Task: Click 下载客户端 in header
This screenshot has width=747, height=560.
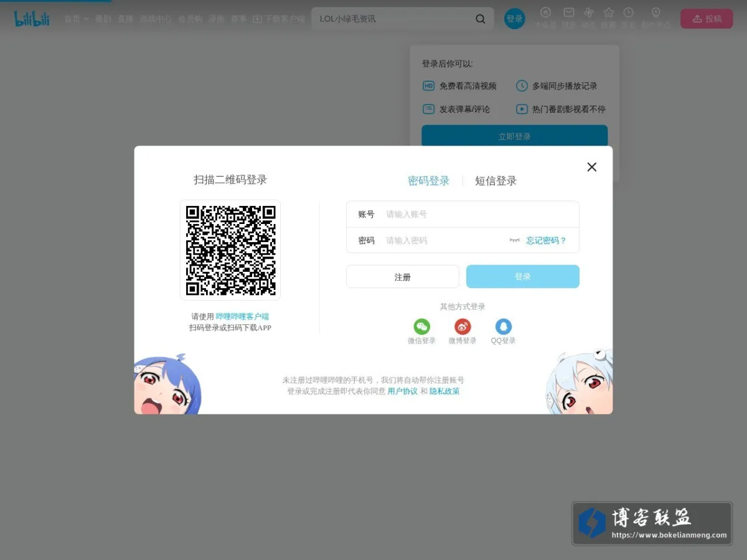Action: [x=279, y=19]
